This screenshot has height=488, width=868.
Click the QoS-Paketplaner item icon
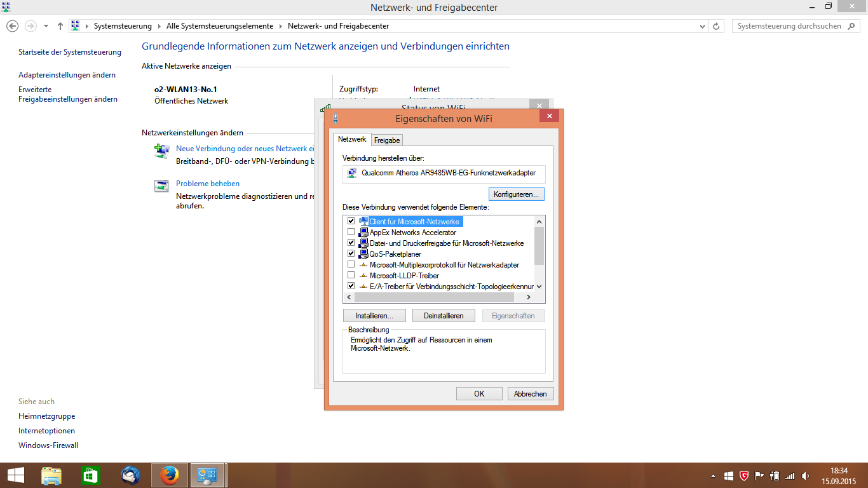tap(363, 254)
